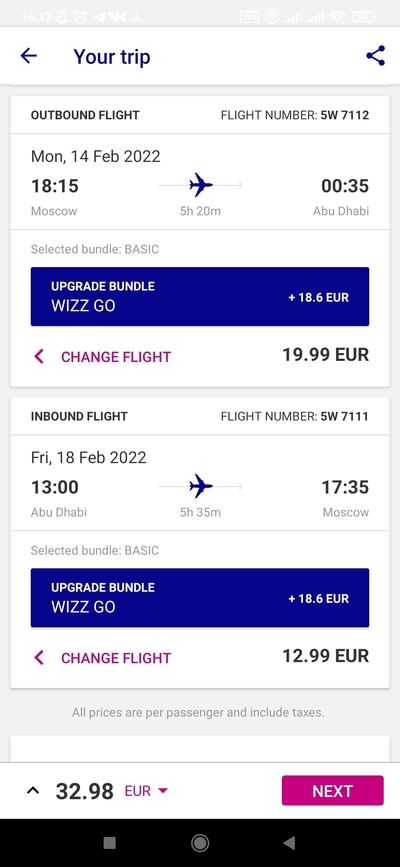Share trip using share icon
This screenshot has width=400, height=867.
[376, 56]
